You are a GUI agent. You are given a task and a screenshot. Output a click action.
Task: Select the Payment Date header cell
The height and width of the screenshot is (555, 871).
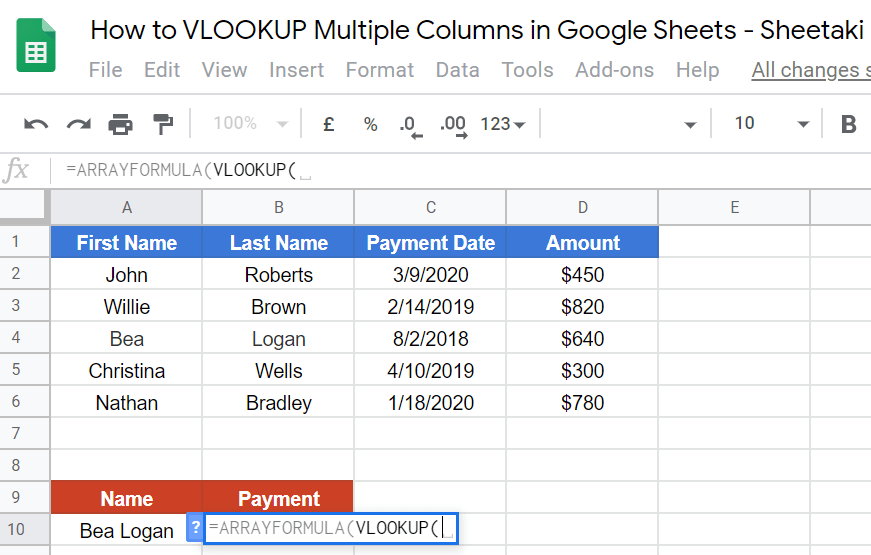coord(431,242)
